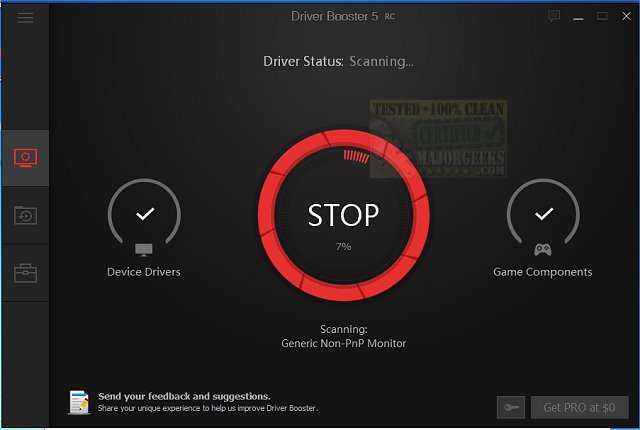The height and width of the screenshot is (430, 640).
Task: Maximize the Driver Booster window
Action: click(602, 16)
